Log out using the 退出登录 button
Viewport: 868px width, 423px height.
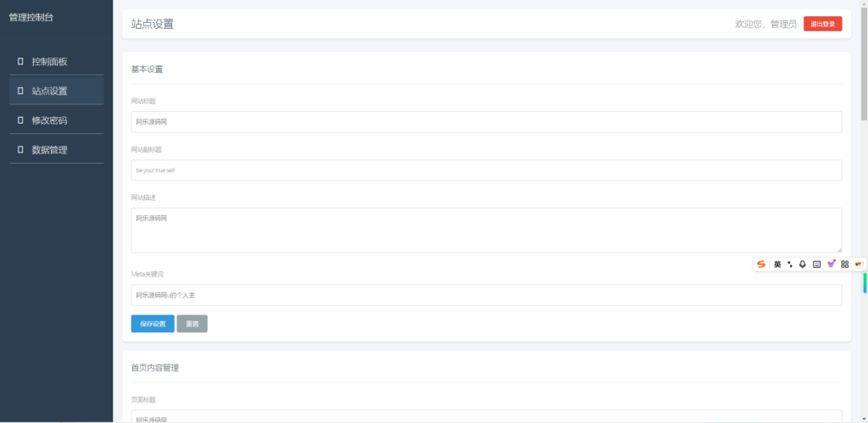click(822, 24)
